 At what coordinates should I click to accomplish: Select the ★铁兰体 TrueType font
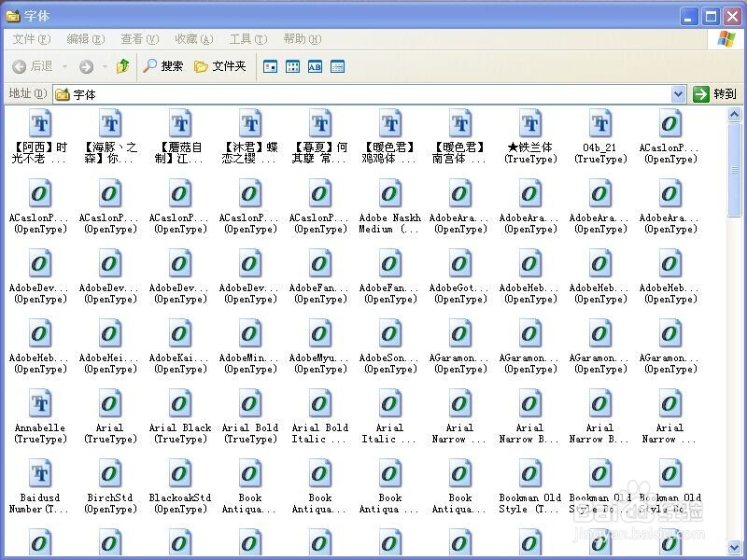coord(530,136)
